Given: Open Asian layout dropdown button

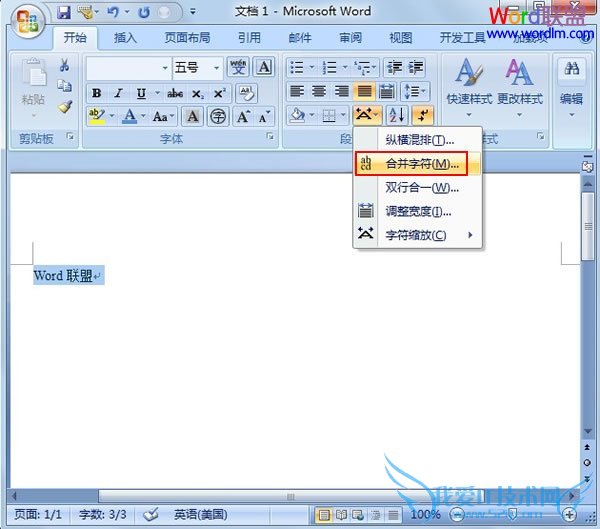Looking at the screenshot, I should [367, 114].
